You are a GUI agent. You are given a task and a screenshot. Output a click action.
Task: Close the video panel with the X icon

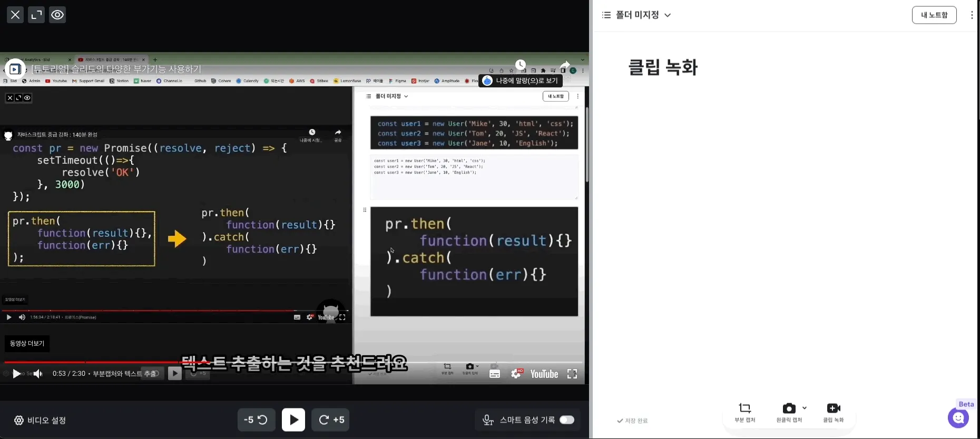pyautogui.click(x=15, y=15)
